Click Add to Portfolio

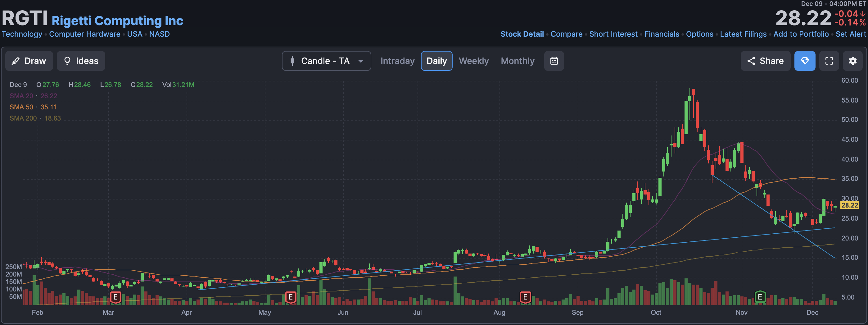coord(801,34)
